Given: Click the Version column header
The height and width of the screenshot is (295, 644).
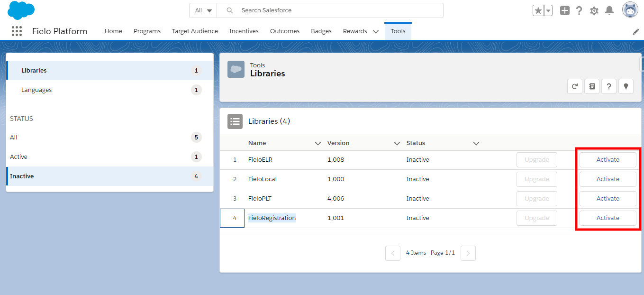Looking at the screenshot, I should (x=338, y=143).
